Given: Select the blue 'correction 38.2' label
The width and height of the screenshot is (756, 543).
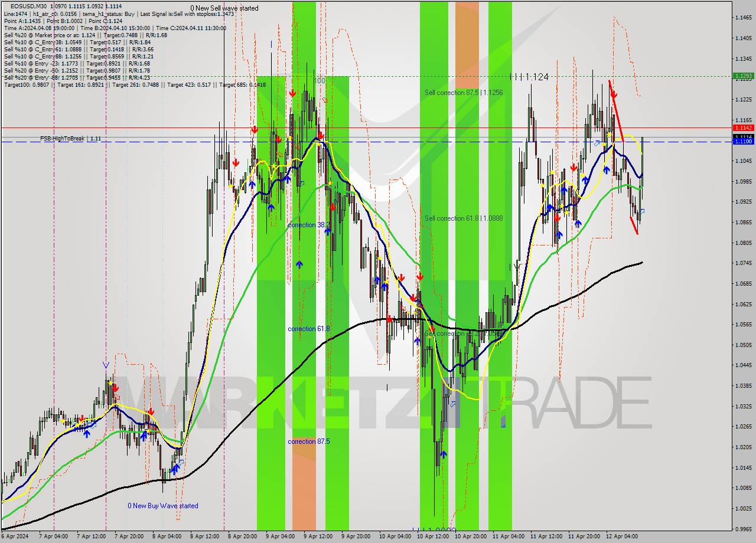Looking at the screenshot, I should 308,225.
